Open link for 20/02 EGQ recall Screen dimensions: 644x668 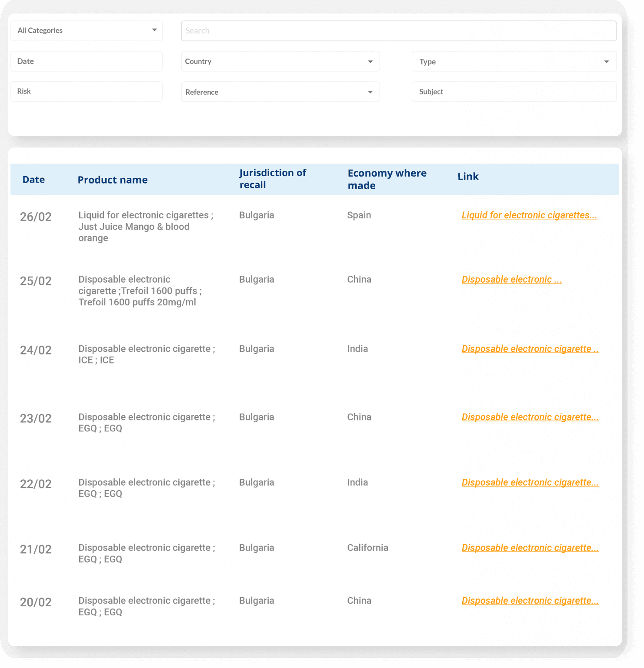point(530,601)
